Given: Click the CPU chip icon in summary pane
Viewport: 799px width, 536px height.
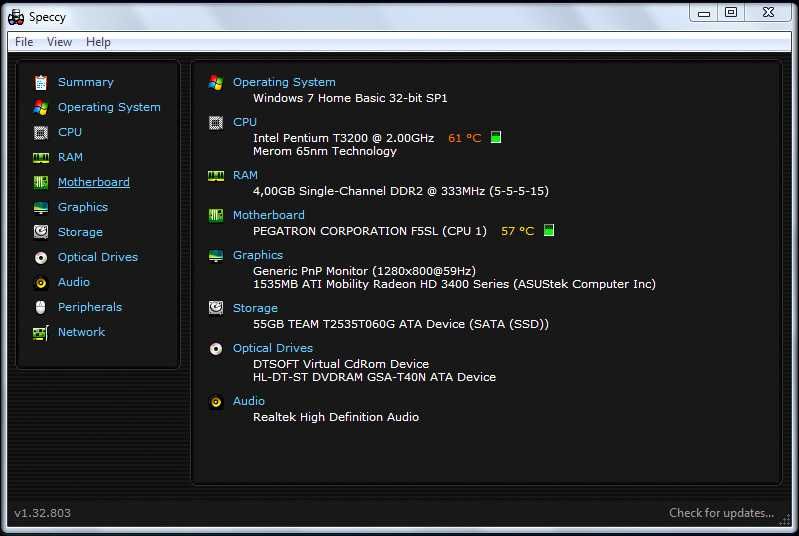Looking at the screenshot, I should [216, 123].
